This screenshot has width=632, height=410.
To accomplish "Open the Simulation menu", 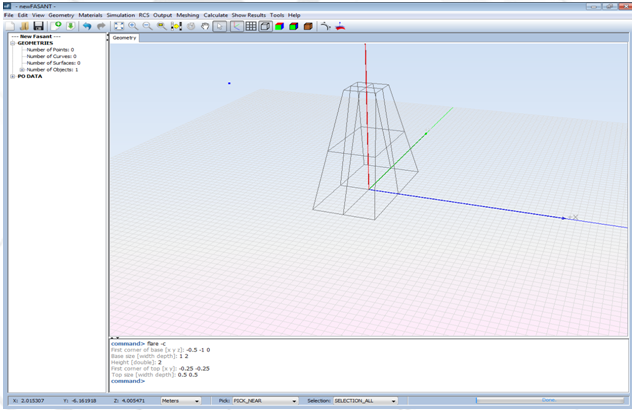I will click(120, 15).
